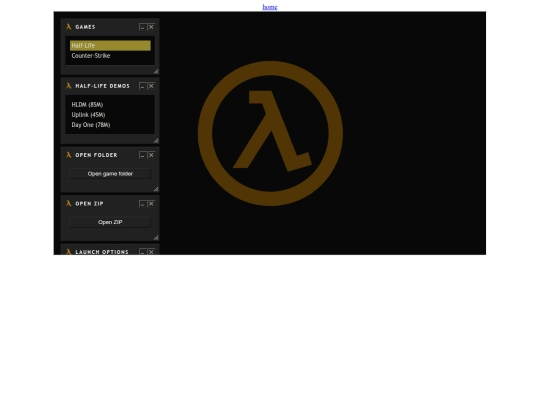Click the Games panel title text
The height and width of the screenshot is (405, 540).
coord(85,27)
